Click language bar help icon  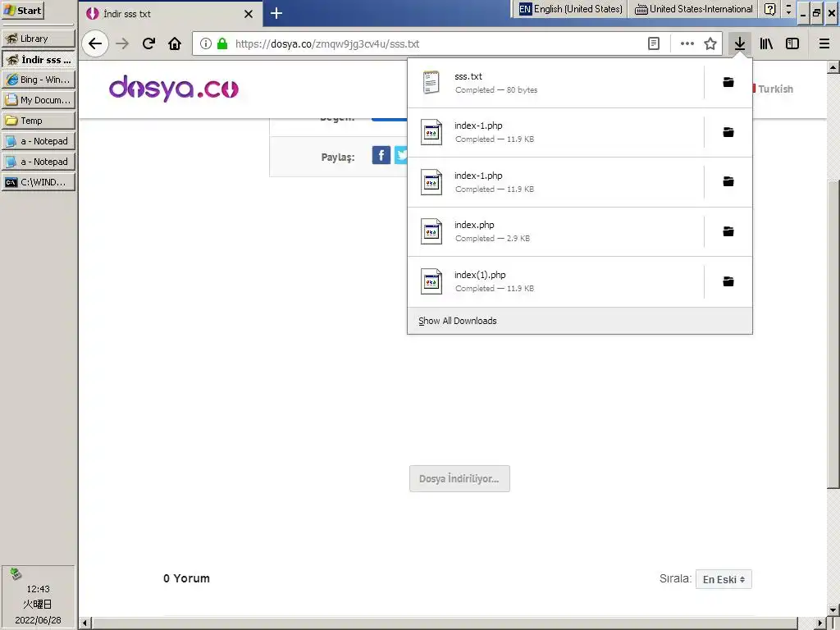(x=769, y=9)
